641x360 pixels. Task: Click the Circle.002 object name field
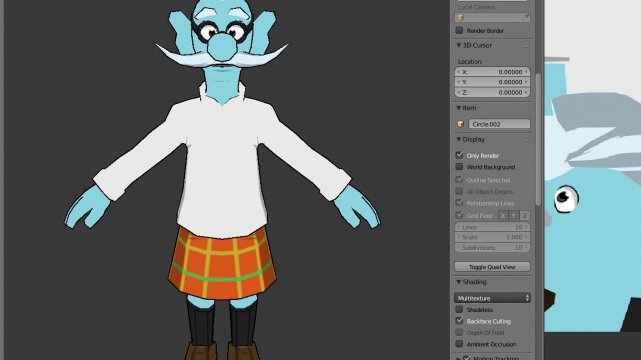[x=499, y=124]
